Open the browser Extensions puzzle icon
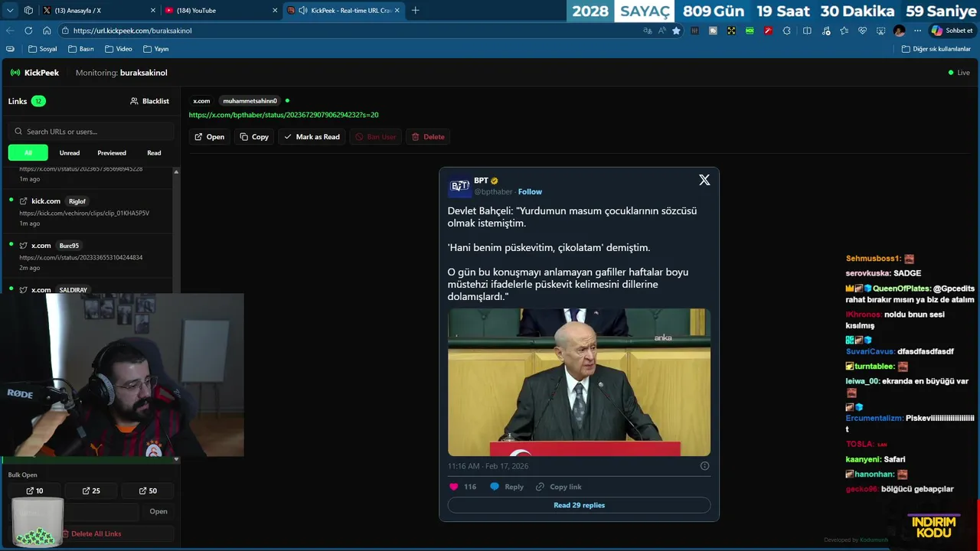Viewport: 980px width, 551px height. (786, 31)
